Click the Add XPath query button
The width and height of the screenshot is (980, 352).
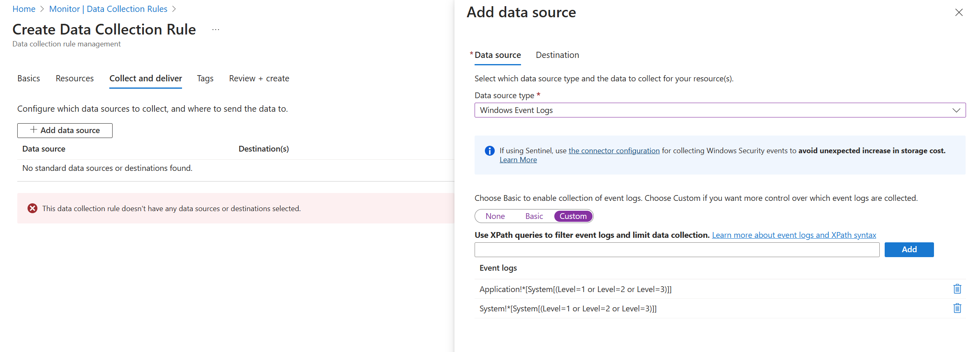[x=909, y=250]
